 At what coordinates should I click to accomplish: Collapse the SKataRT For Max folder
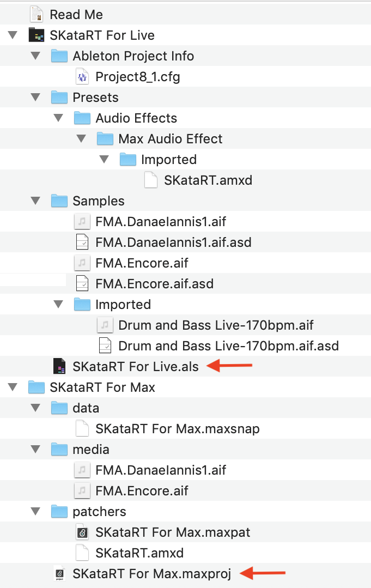(x=13, y=387)
